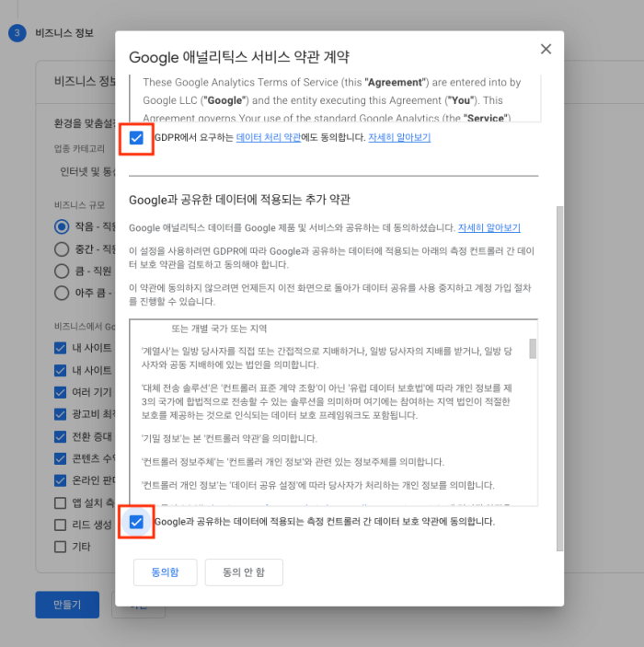
Task: Check the 리드 생성 checkbox
Action: [x=60, y=525]
